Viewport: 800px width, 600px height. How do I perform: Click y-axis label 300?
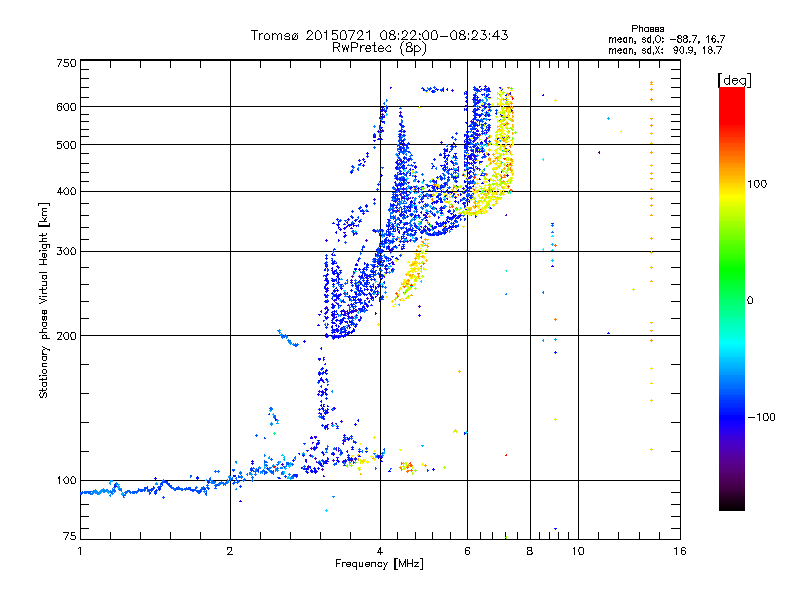[x=66, y=252]
